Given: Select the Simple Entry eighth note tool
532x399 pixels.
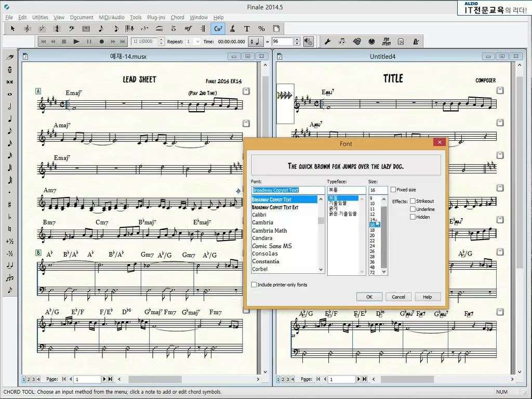Looking at the screenshot, I should (x=101, y=29).
